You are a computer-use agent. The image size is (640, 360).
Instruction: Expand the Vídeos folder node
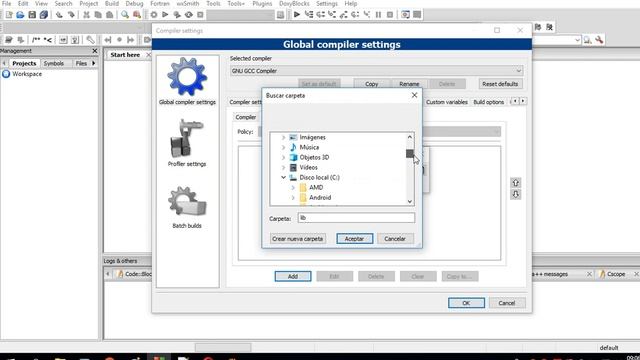click(283, 167)
